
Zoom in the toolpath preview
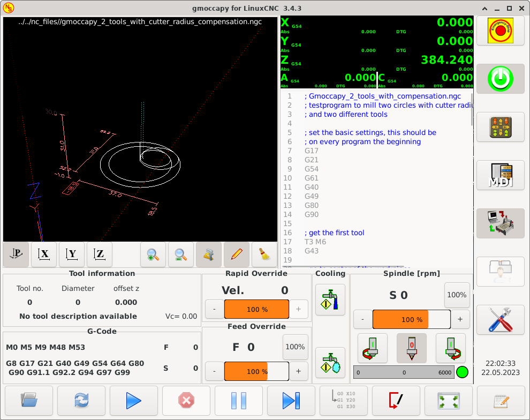coord(153,254)
